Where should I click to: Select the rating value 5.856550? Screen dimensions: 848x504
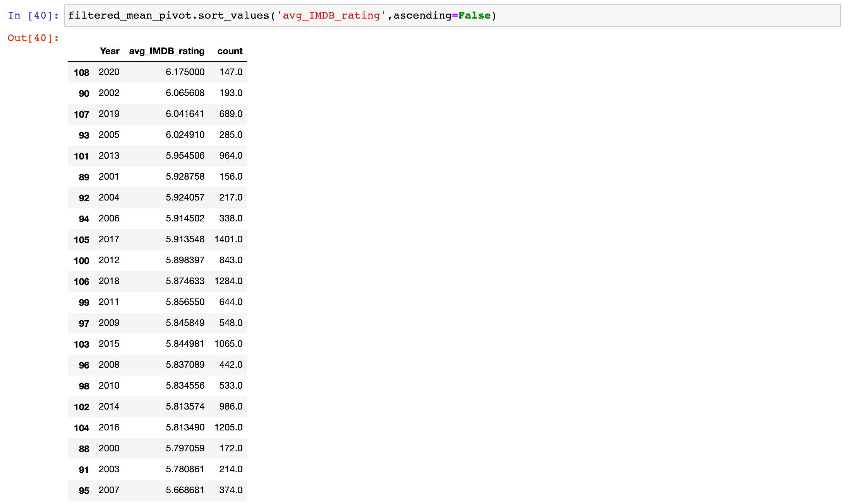(185, 302)
